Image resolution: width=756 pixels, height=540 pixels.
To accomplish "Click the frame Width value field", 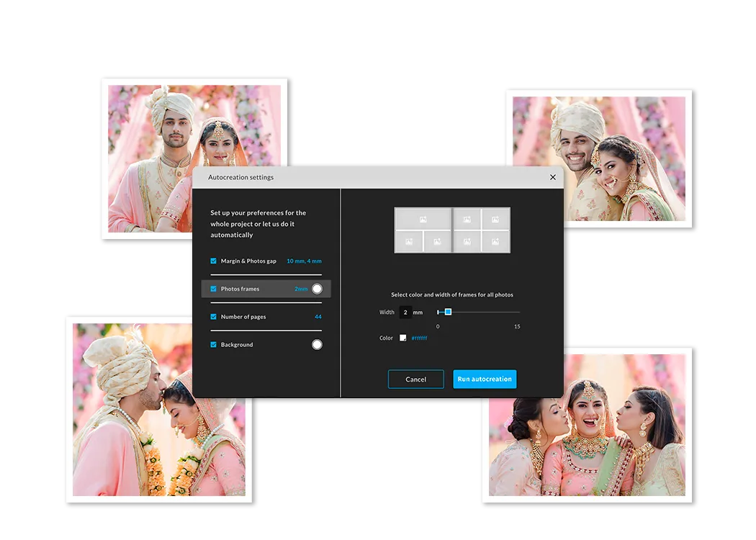I will pos(405,312).
